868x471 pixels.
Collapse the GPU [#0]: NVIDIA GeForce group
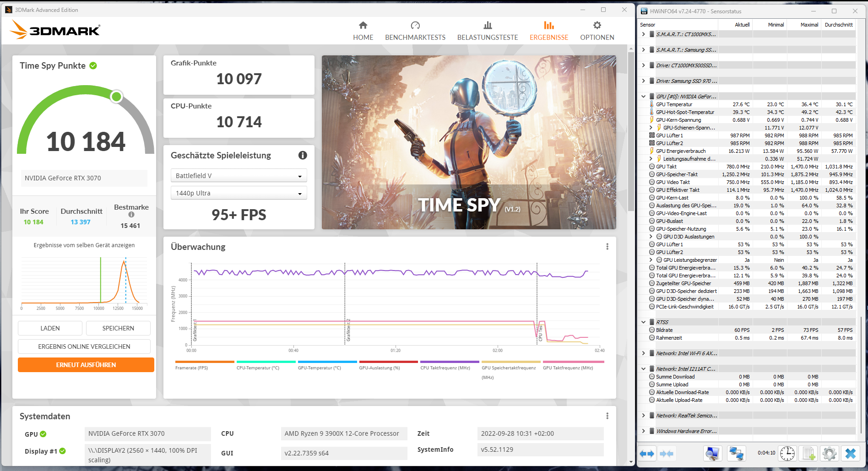point(643,97)
